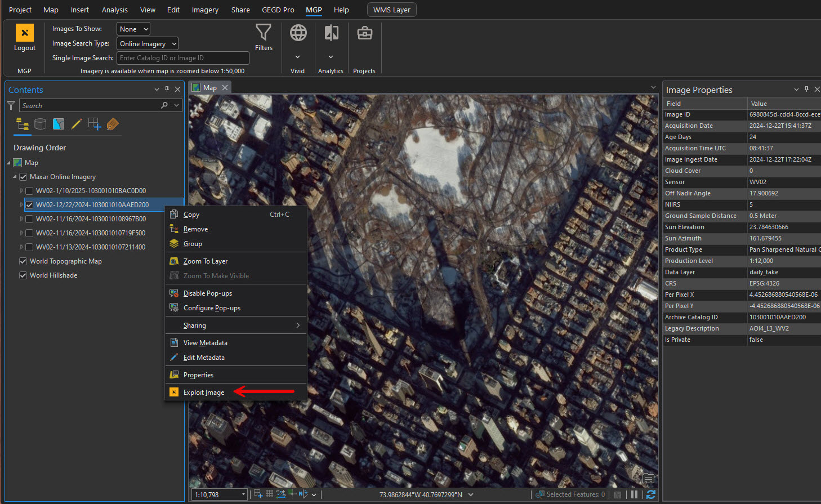Pin the Contents pane auto-hide icon
The height and width of the screenshot is (504, 821).
click(167, 89)
